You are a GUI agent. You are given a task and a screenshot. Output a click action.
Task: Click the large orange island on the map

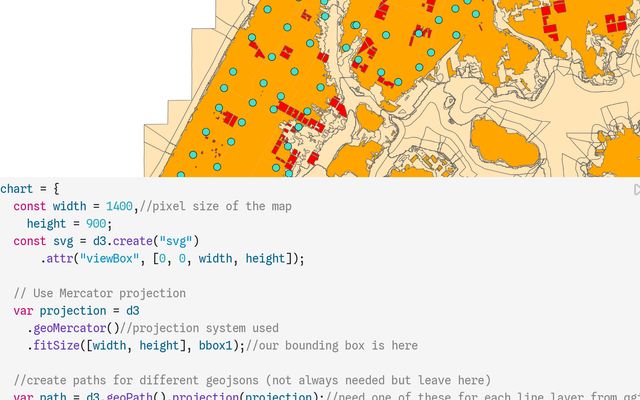[505, 143]
